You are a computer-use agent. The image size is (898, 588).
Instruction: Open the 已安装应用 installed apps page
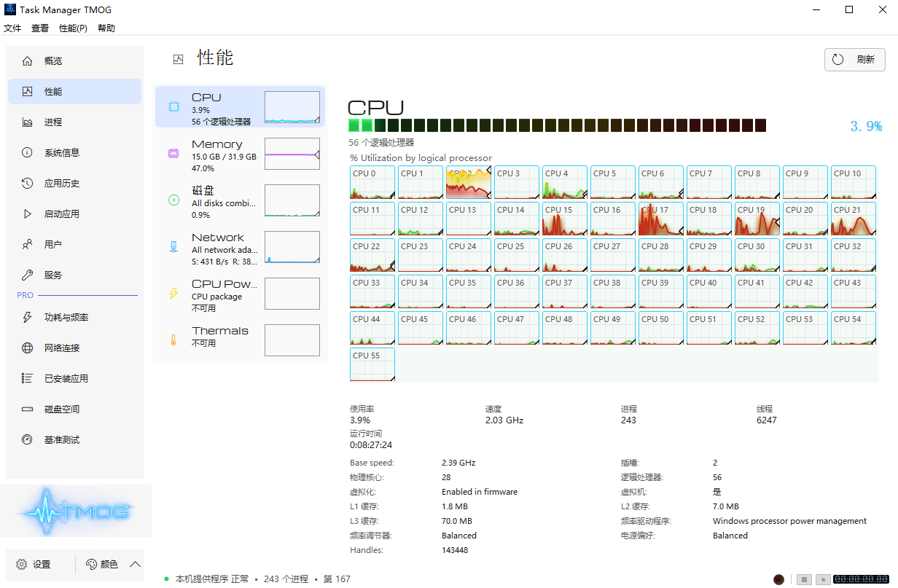point(74,379)
